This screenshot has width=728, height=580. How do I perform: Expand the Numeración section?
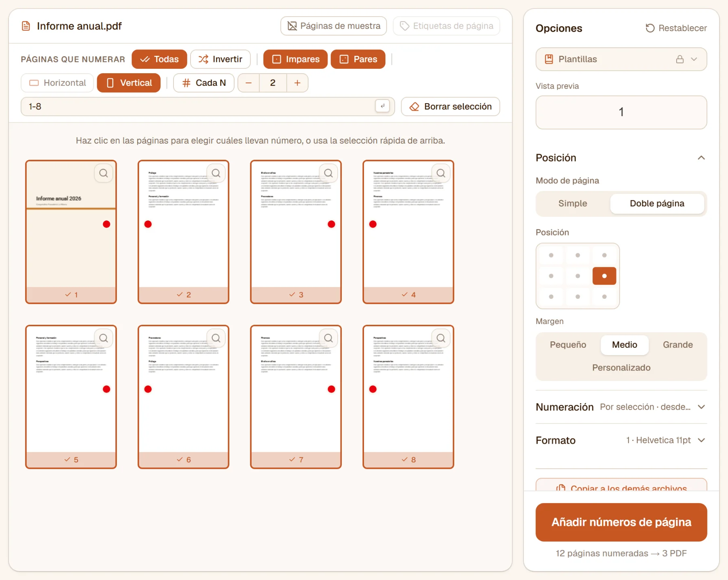621,407
